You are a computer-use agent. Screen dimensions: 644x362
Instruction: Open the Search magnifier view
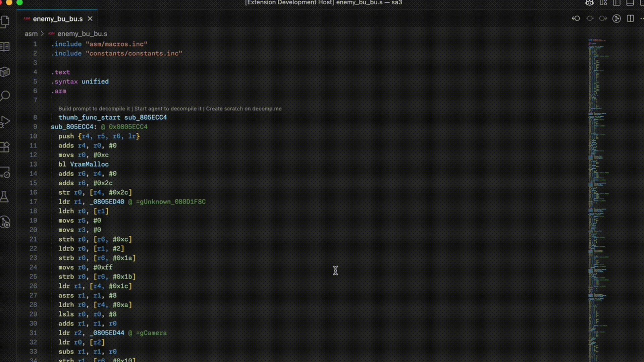[x=5, y=96]
